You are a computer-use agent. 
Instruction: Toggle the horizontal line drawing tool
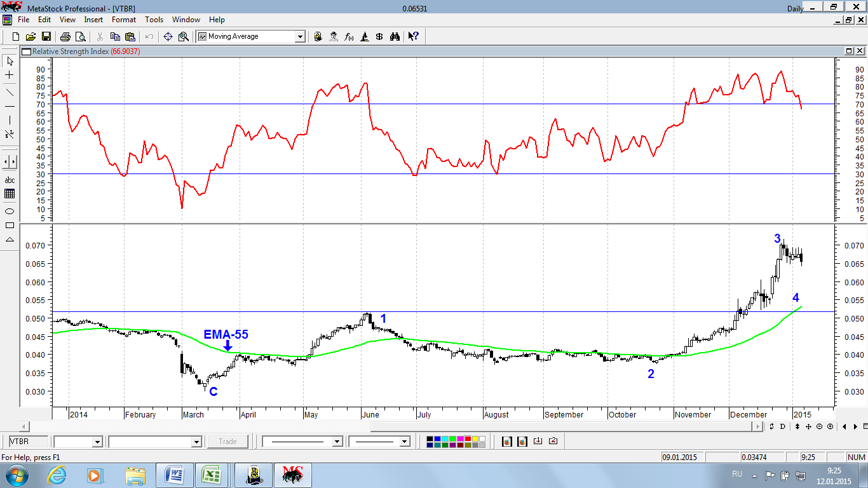[10, 106]
